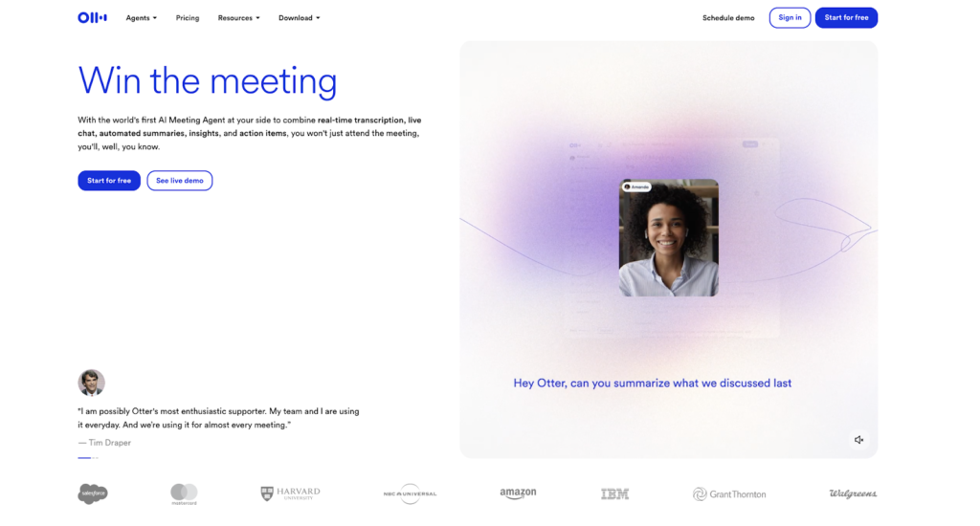Image resolution: width=980 pixels, height=526 pixels.
Task: Click the Harvard University logo
Action: [x=290, y=493]
